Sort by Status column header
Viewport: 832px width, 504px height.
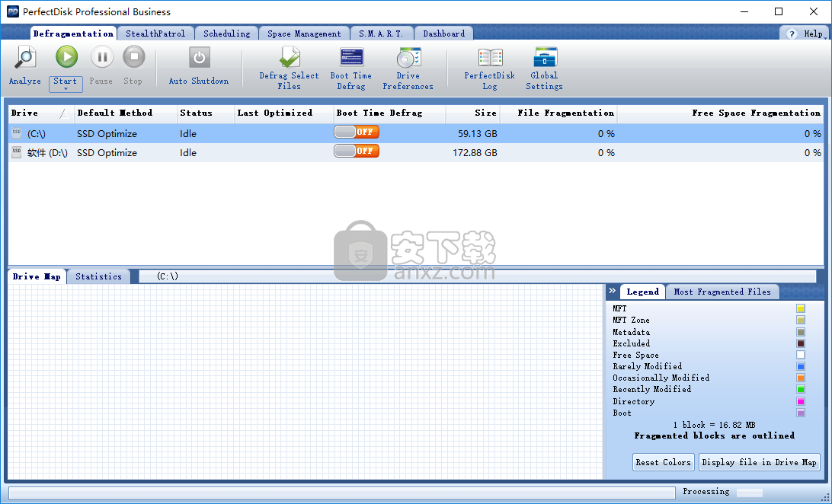pos(206,113)
